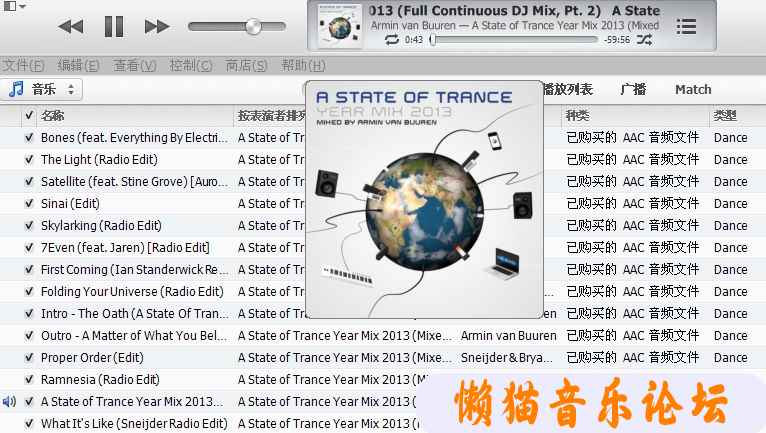Image resolution: width=766 pixels, height=433 pixels.
Task: Select The Light (Radio Edit) track name
Action: tap(99, 160)
